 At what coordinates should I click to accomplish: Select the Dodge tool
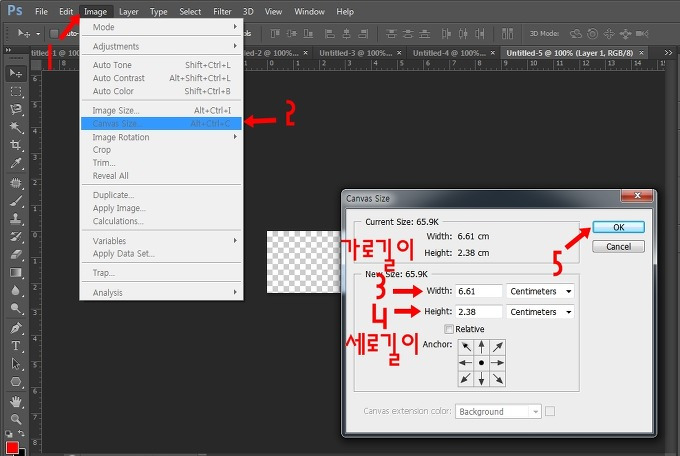pyautogui.click(x=16, y=308)
